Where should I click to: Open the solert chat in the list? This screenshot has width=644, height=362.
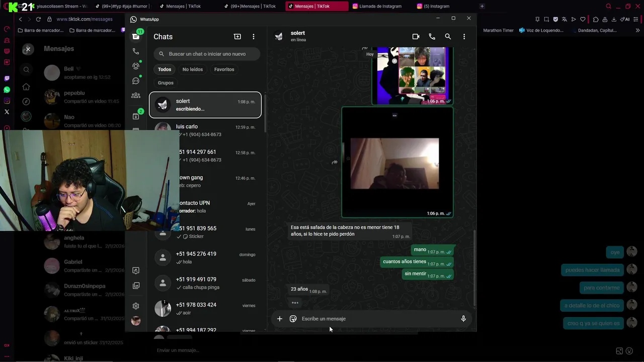pyautogui.click(x=205, y=105)
